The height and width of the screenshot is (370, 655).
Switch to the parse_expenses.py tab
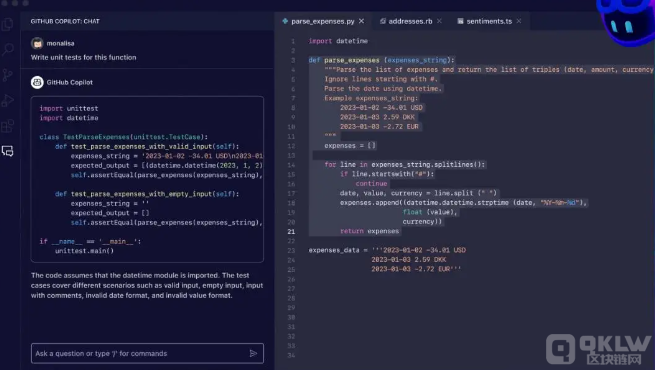322,21
